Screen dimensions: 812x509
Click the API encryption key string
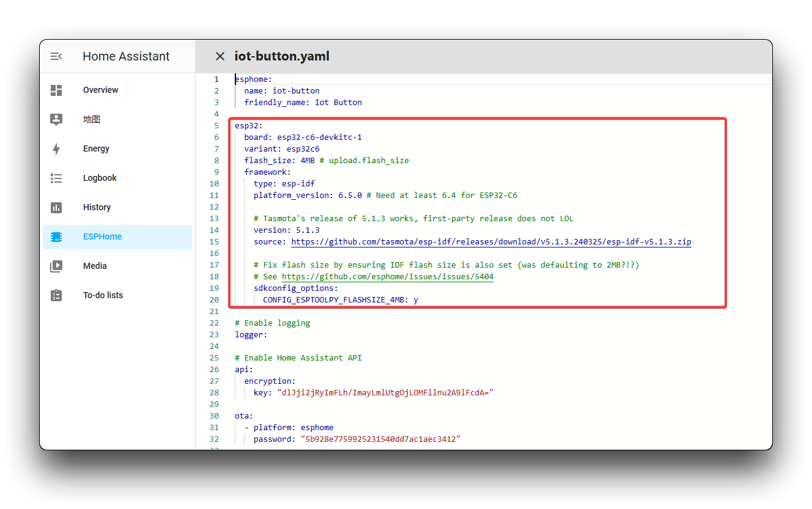pos(385,392)
